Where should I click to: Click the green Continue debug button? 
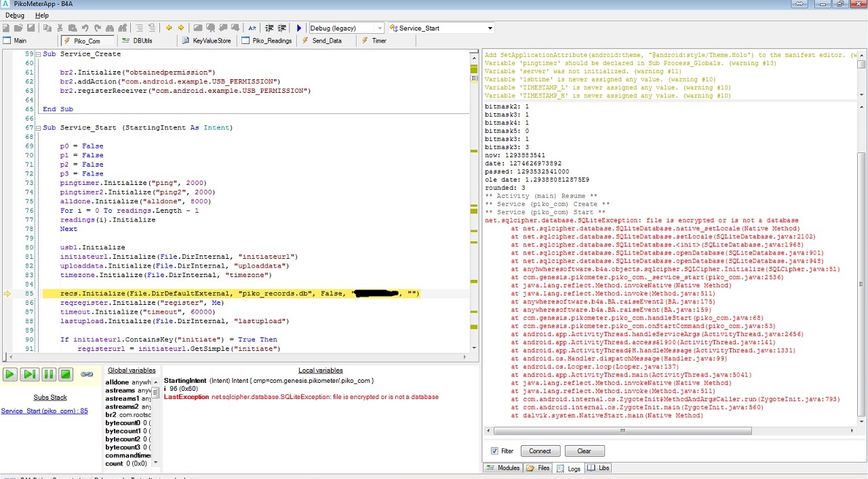(x=10, y=374)
